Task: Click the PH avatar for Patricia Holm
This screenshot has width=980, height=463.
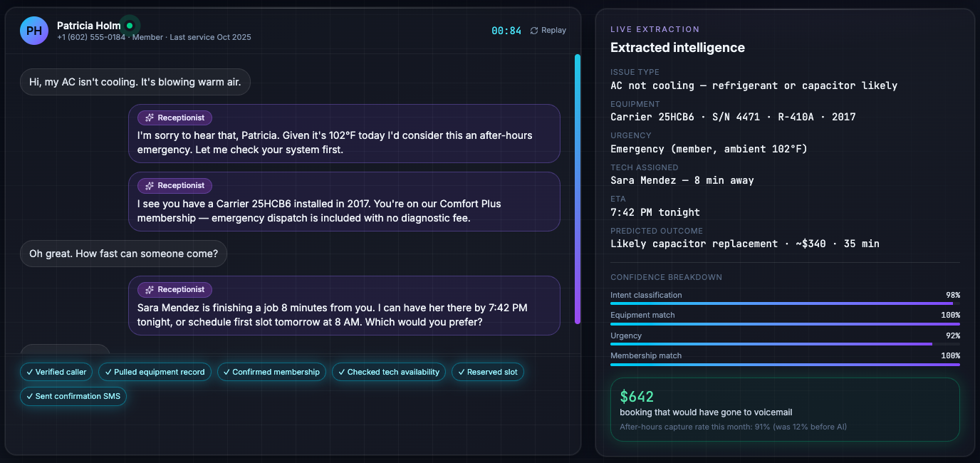Action: (x=34, y=31)
